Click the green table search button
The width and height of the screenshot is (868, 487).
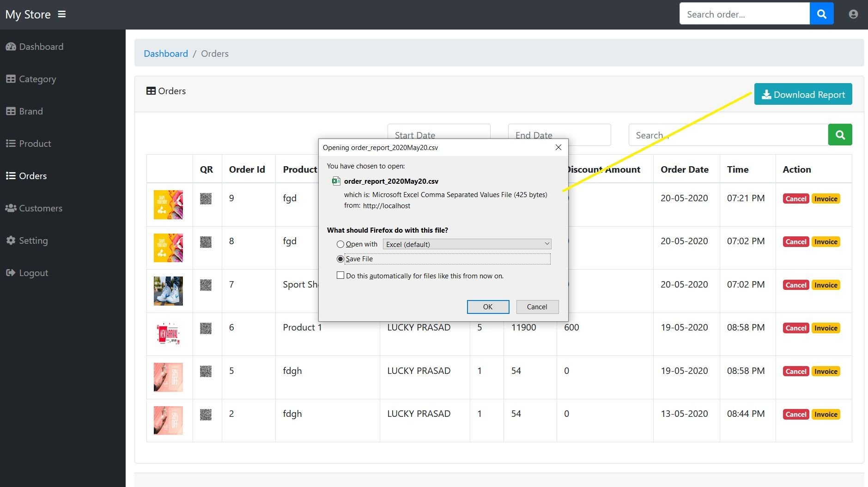840,135
